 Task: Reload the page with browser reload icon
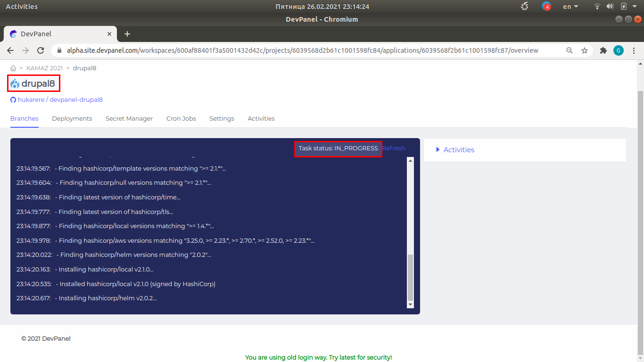(41, 50)
